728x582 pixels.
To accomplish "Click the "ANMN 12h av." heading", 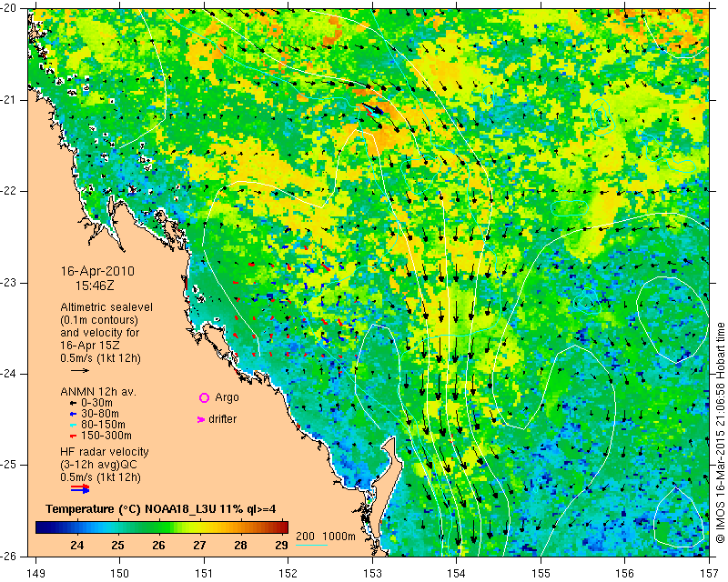I will (98, 392).
